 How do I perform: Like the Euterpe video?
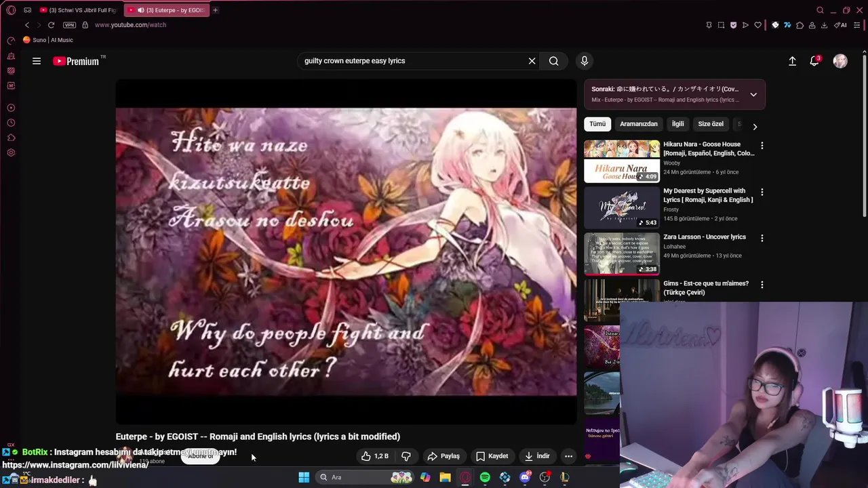tap(375, 456)
